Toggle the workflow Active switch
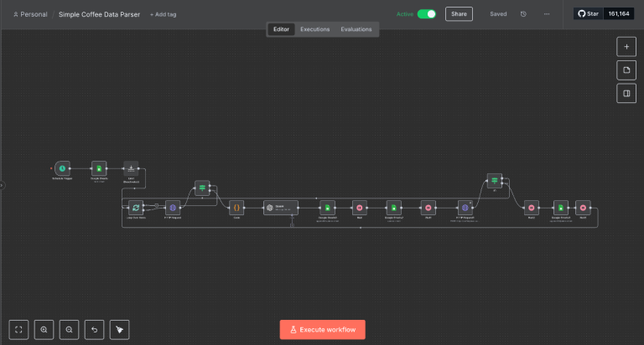 click(427, 14)
